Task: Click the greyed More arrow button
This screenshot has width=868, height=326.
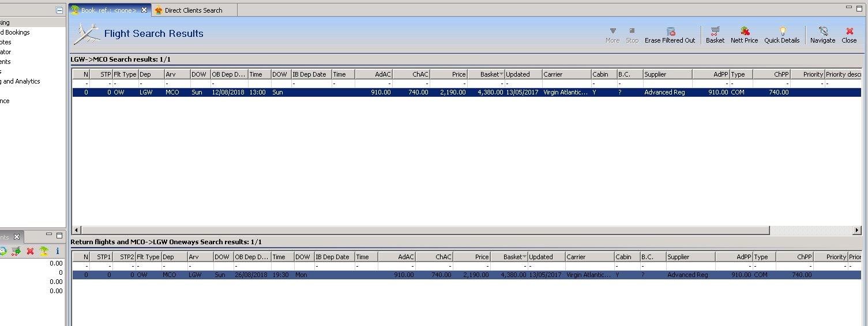Action: point(613,35)
